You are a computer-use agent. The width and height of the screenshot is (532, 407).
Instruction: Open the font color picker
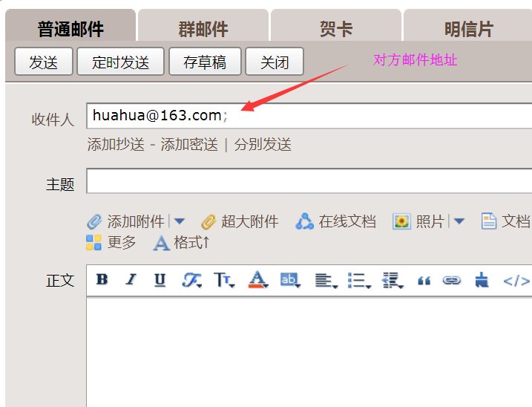click(258, 280)
